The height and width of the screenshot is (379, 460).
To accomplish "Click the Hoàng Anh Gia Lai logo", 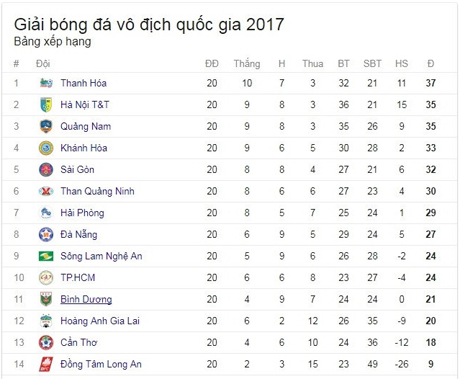I will (x=46, y=321).
